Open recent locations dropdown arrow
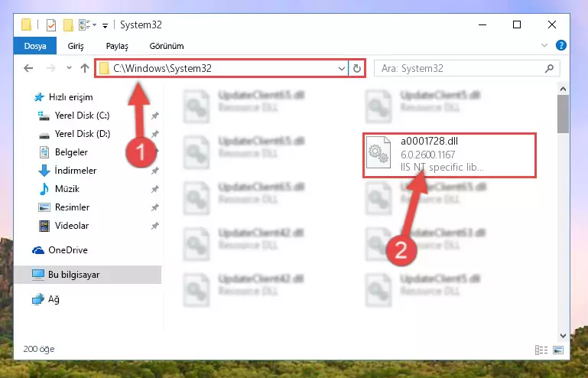Screen dimensions: 588x378 [69, 68]
